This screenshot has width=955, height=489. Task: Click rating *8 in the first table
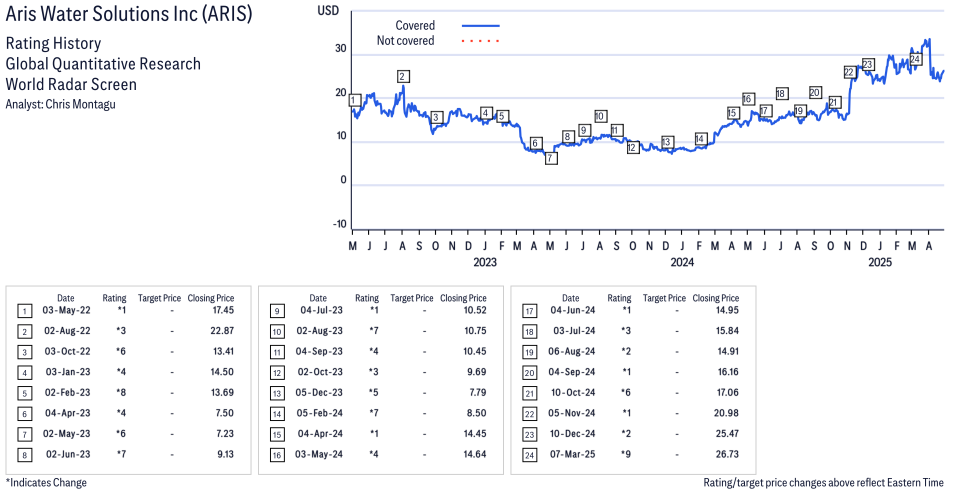tap(121, 393)
